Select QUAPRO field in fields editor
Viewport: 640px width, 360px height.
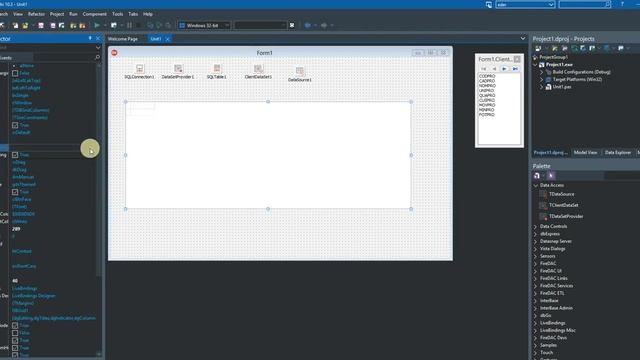coord(487,96)
